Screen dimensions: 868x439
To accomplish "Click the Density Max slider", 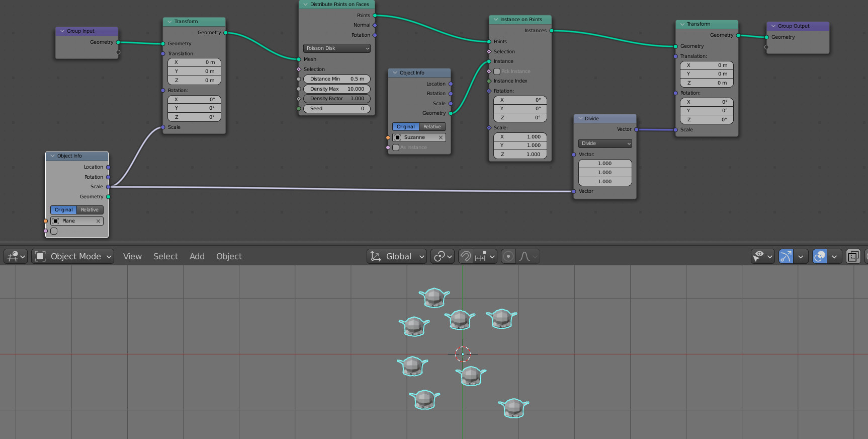I will 337,89.
